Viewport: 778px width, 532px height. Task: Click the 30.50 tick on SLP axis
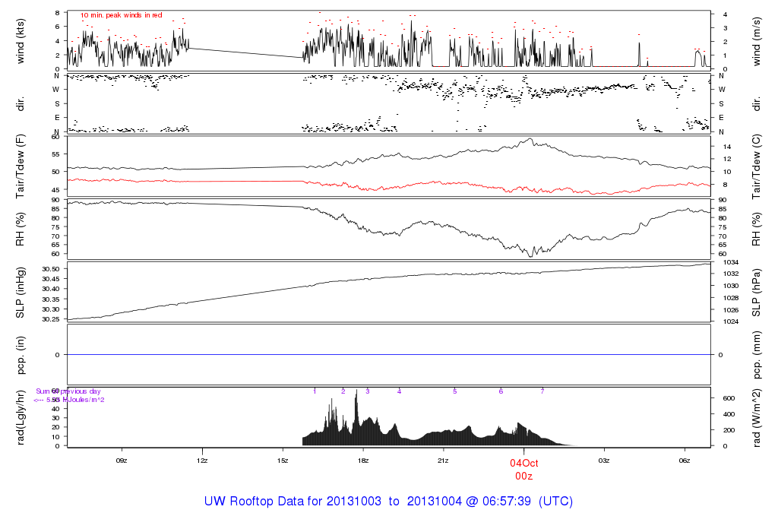tap(51, 269)
